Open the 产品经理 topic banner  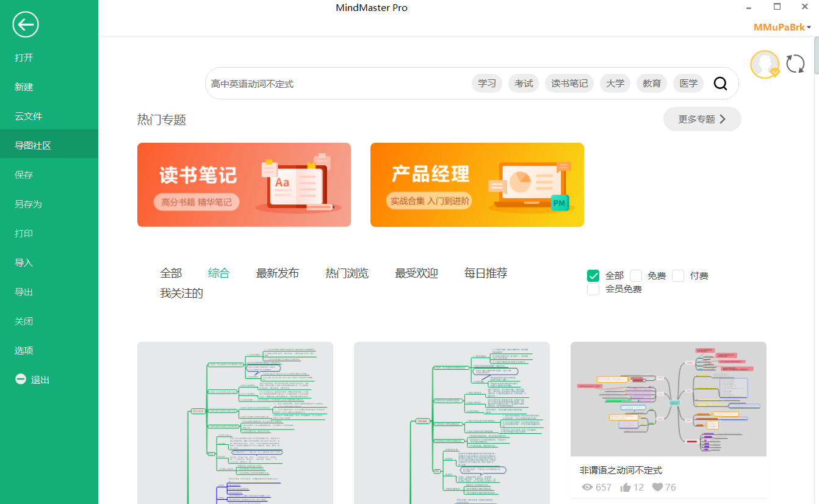pyautogui.click(x=477, y=185)
